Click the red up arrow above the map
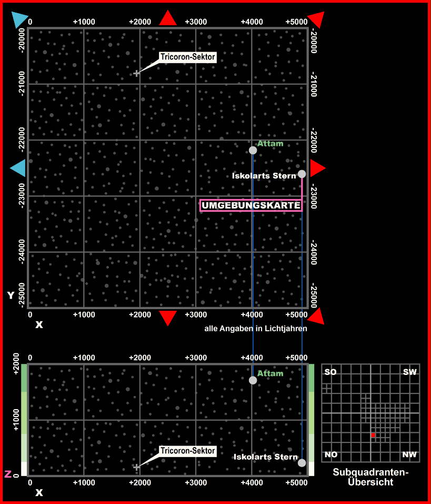 (168, 18)
